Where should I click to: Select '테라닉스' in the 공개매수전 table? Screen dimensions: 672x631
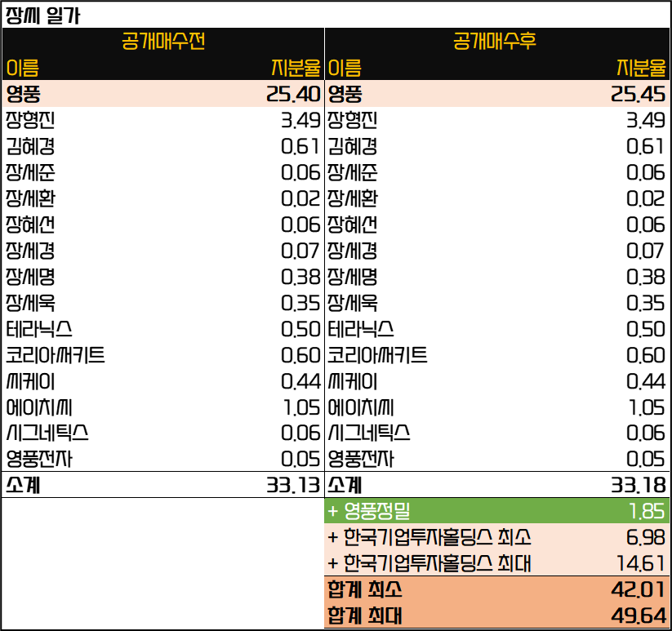coord(38,329)
